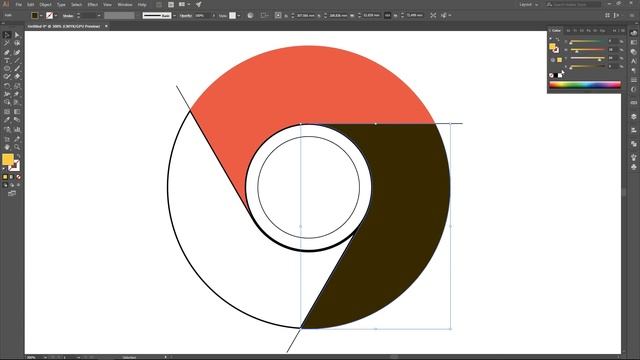Click the Stroke label in control bar
Viewport: 640px width, 360px height.
(68, 16)
